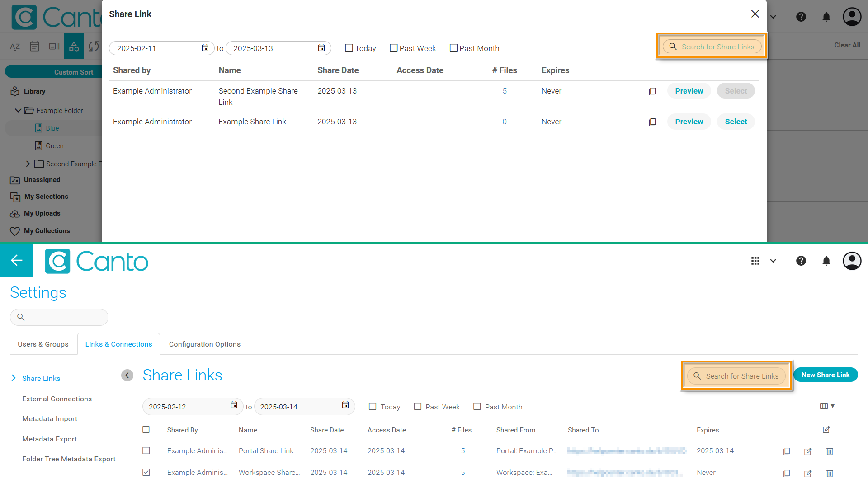Switch to Users & Groups tab

43,344
